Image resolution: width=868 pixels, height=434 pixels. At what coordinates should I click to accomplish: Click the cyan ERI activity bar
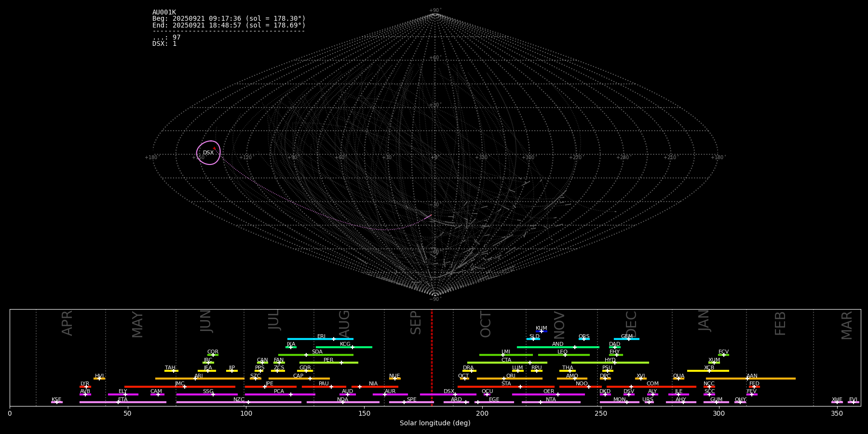320,339
